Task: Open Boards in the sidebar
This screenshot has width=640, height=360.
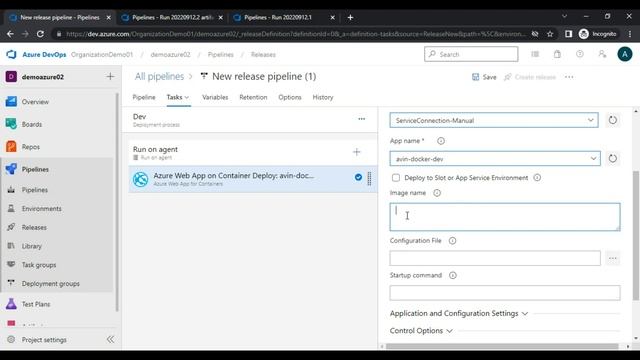Action: pos(31,124)
